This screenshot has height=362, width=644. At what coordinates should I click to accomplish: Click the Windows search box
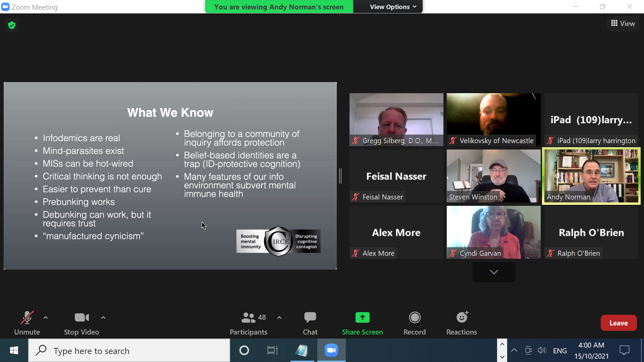click(129, 351)
